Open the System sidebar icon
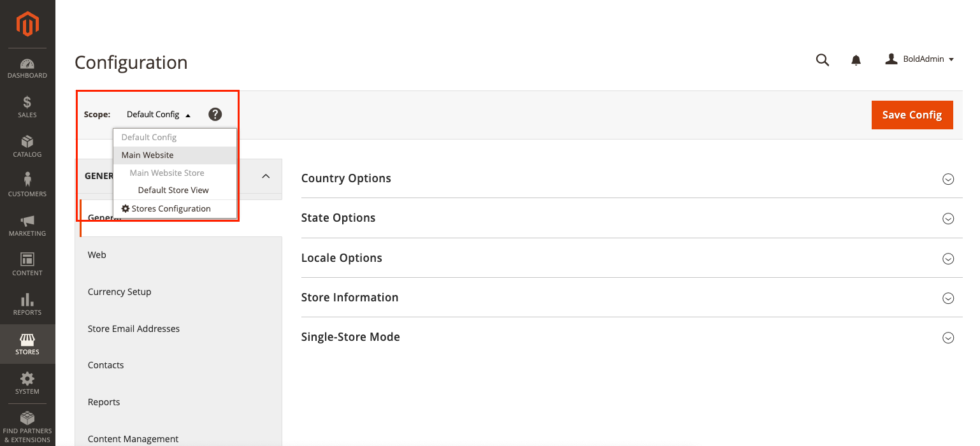This screenshot has height=446, width=980. pyautogui.click(x=27, y=383)
